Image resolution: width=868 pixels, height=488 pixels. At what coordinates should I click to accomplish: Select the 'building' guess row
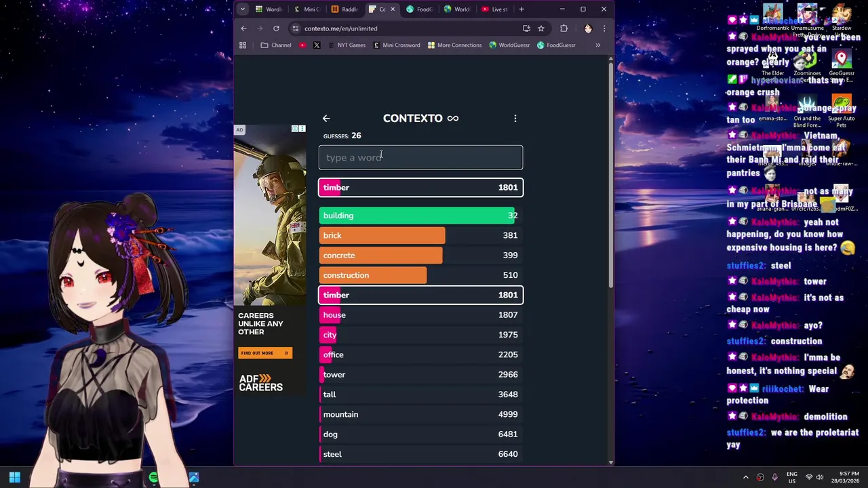pos(420,216)
